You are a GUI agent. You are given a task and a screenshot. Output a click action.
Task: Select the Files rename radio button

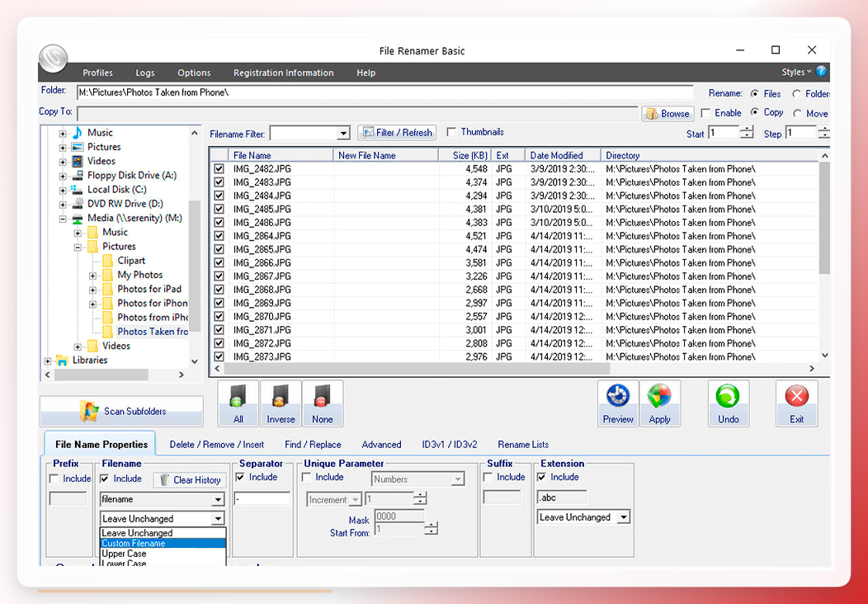tap(754, 93)
